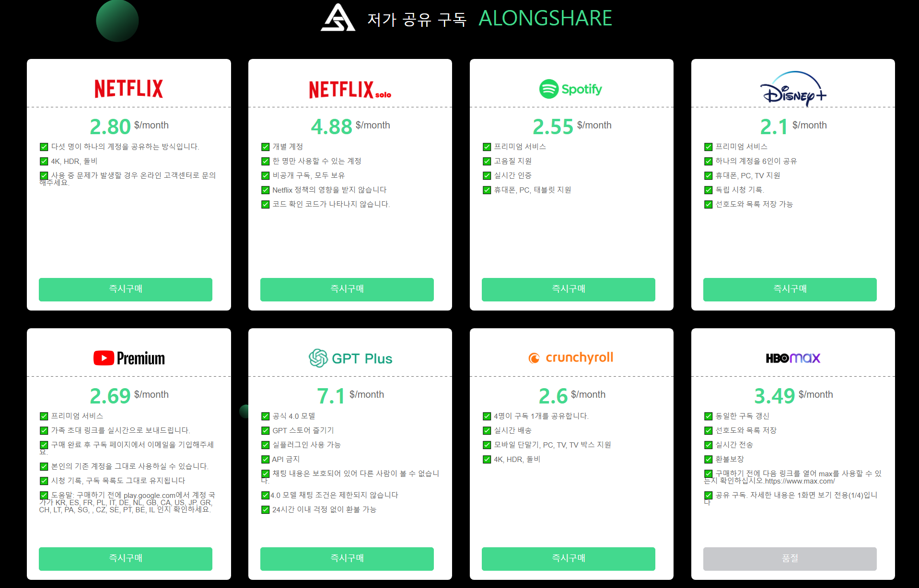Click Netflix 정책의 영향을 받지 않습니다 text
The width and height of the screenshot is (919, 588).
pos(329,190)
